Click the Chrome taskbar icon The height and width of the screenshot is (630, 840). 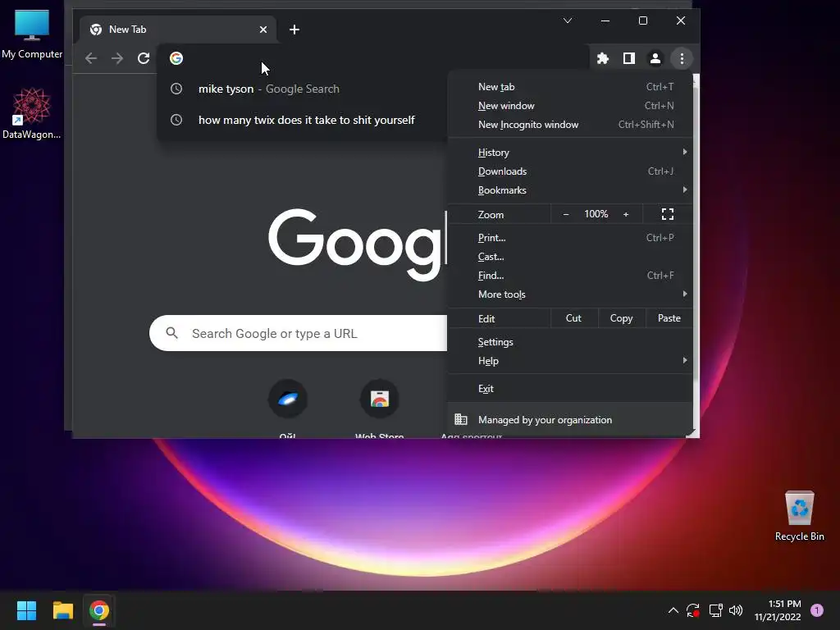coord(99,610)
